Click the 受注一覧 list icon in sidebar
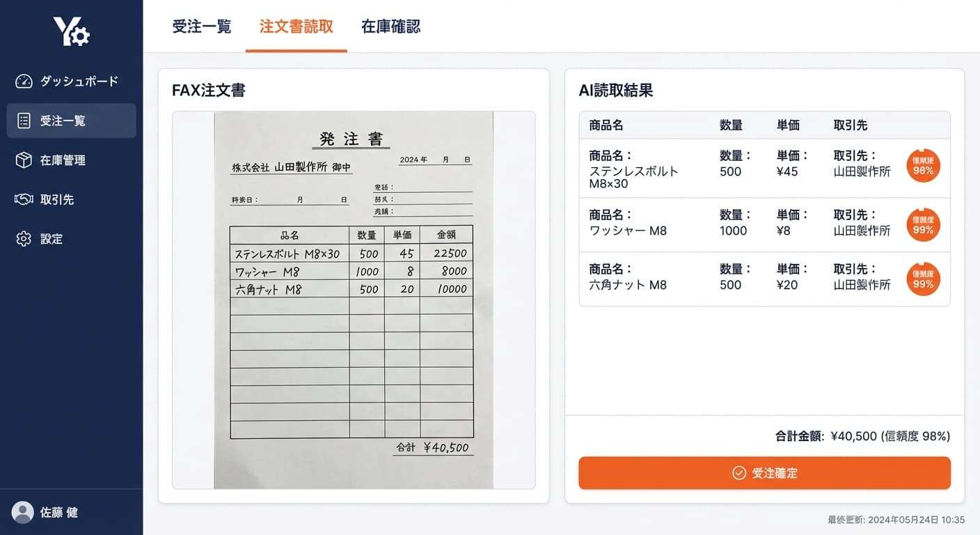Viewport: 980px width, 535px height. [x=24, y=121]
